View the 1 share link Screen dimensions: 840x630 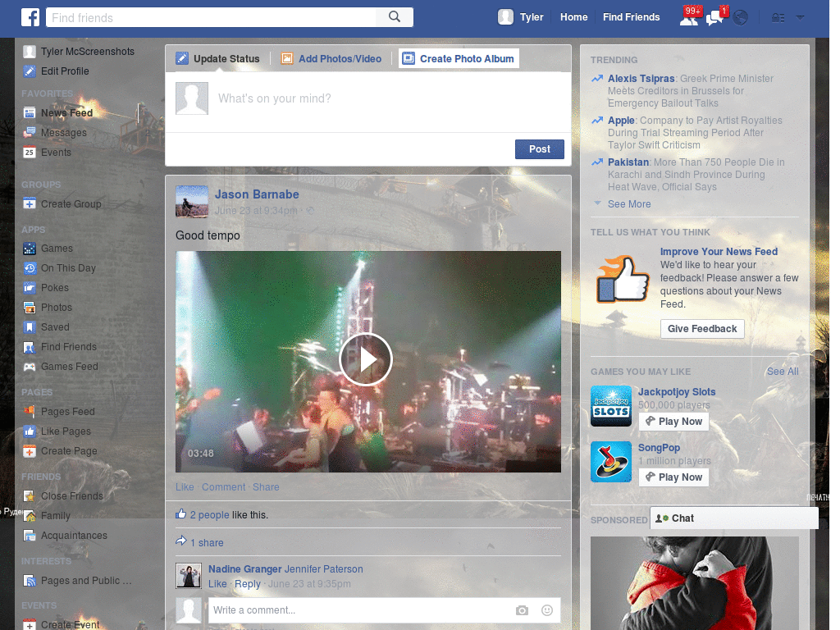click(x=207, y=543)
